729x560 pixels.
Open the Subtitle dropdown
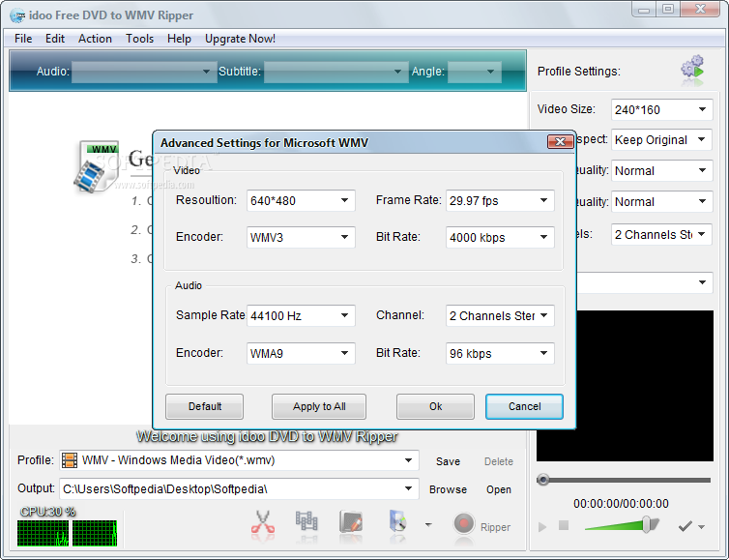(x=336, y=72)
